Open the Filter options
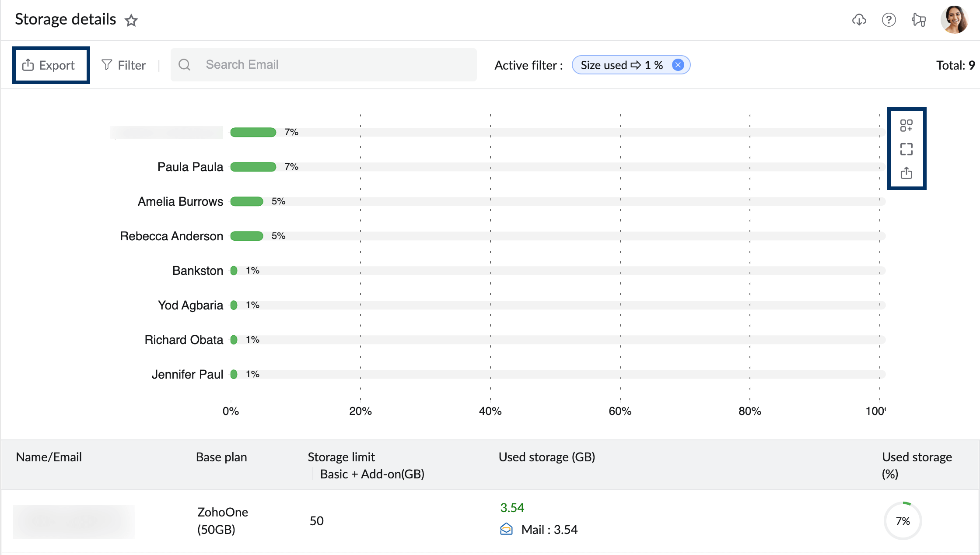This screenshot has width=980, height=555. (124, 65)
